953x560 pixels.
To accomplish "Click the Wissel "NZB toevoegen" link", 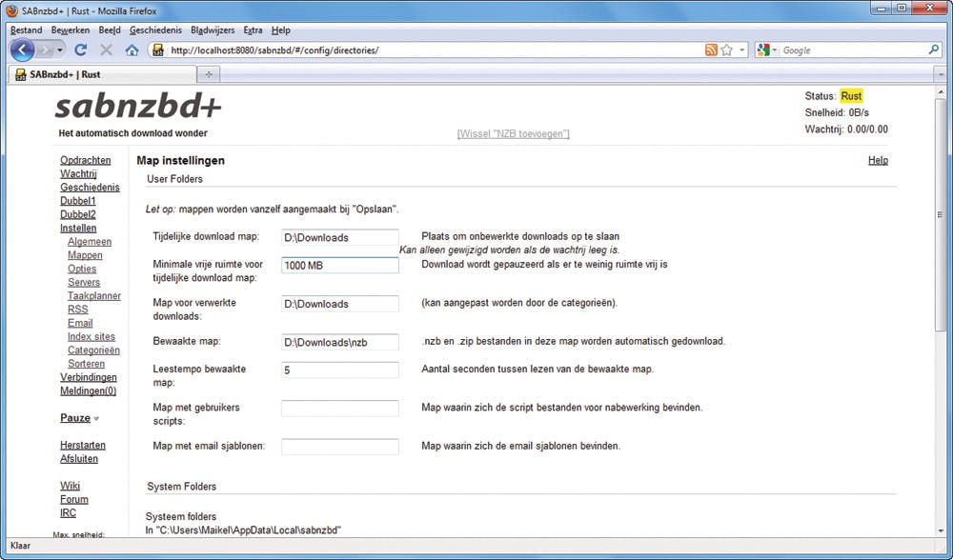I will click(513, 133).
